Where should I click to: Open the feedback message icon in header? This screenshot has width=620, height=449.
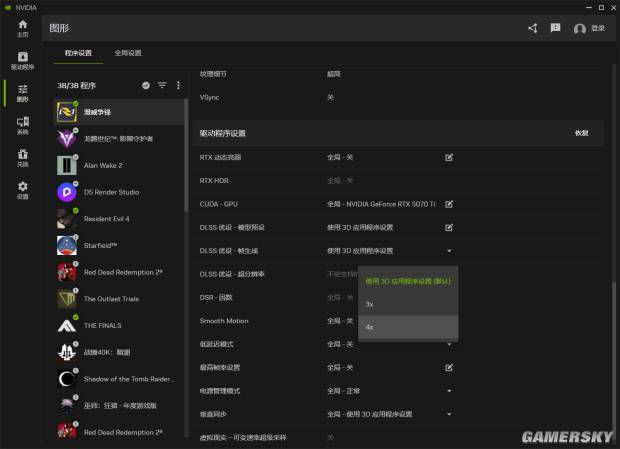point(555,28)
